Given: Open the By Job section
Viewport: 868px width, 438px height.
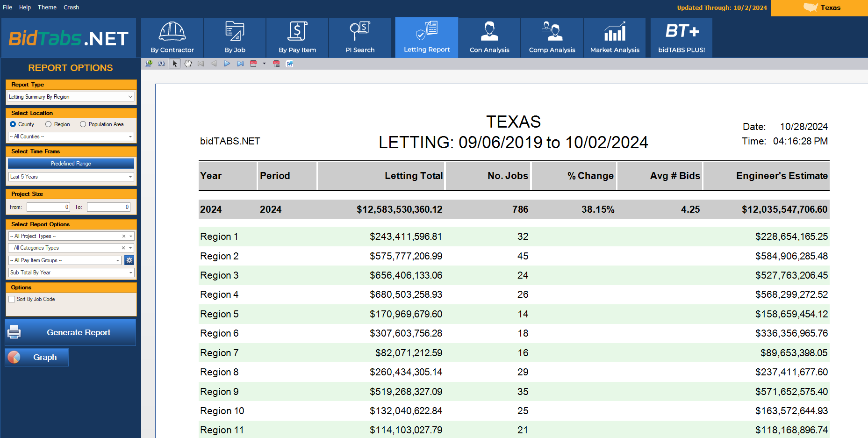Looking at the screenshot, I should [x=235, y=38].
